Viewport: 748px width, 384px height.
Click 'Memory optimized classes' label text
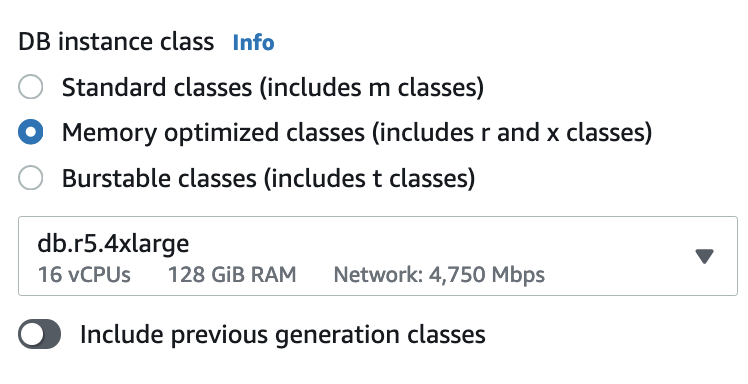tap(213, 133)
